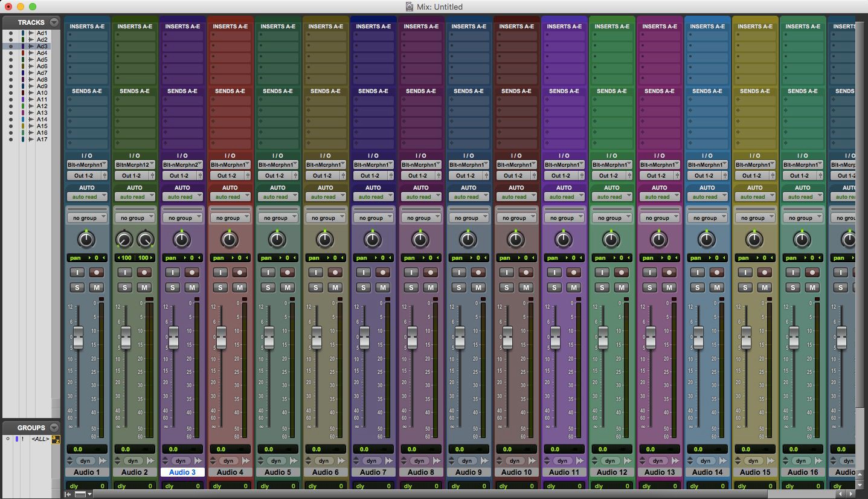The height and width of the screenshot is (499, 868).
Task: Toggle input monitoring on Audio 3
Action: [x=173, y=273]
